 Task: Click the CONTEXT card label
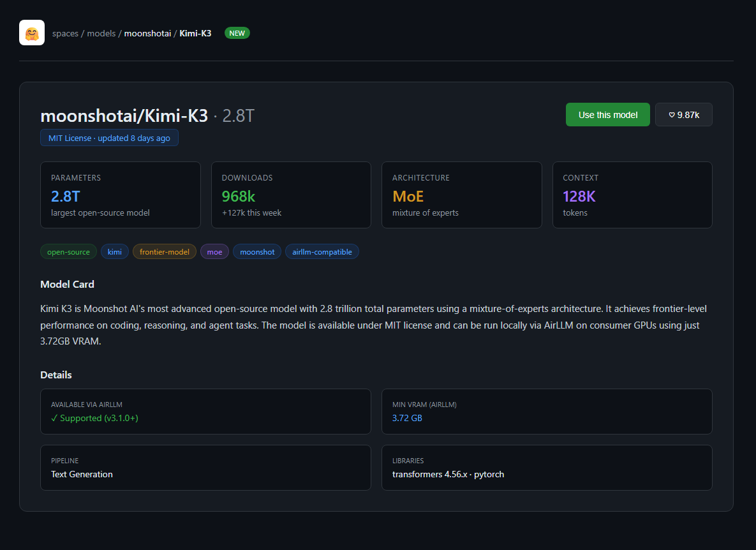[x=581, y=178]
